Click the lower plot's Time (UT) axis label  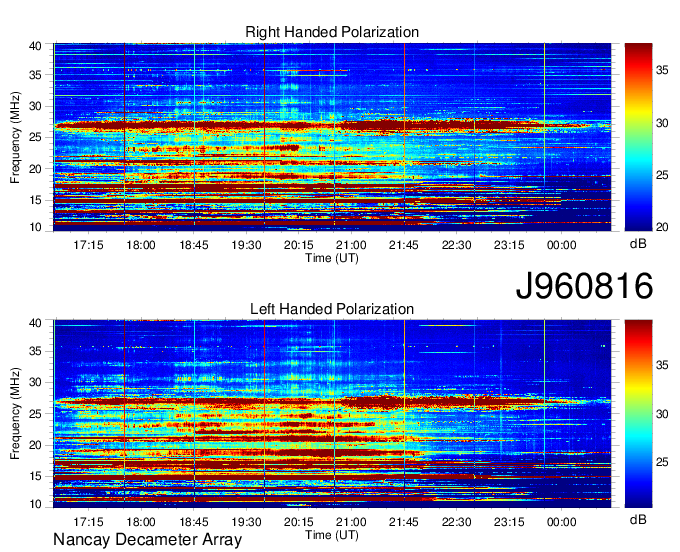(332, 535)
